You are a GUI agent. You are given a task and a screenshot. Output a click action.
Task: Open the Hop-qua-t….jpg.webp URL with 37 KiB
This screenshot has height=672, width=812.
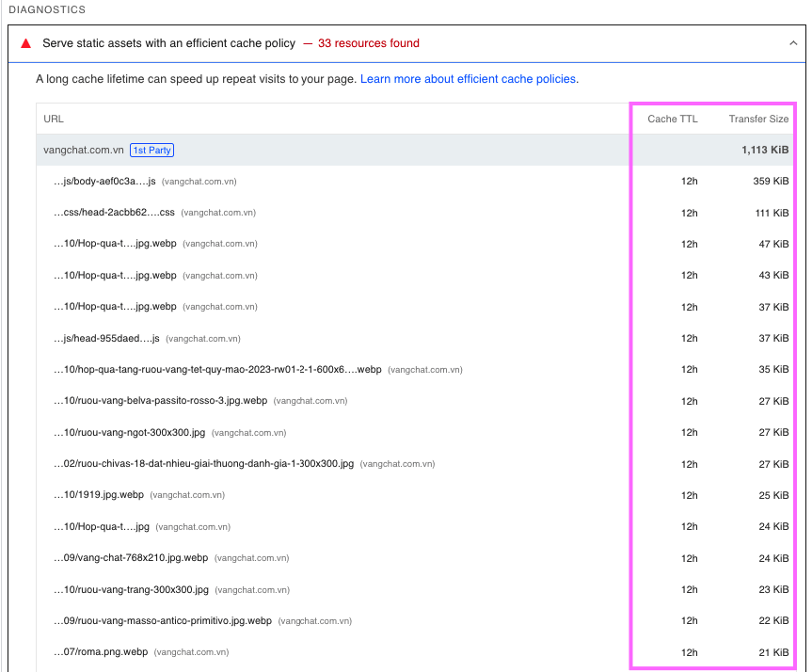[x=115, y=306]
